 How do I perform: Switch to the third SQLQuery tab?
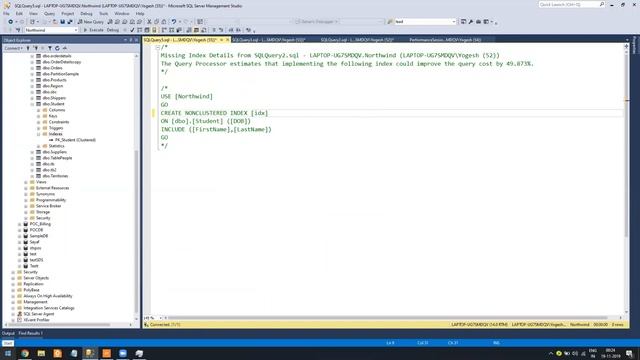(x=358, y=40)
